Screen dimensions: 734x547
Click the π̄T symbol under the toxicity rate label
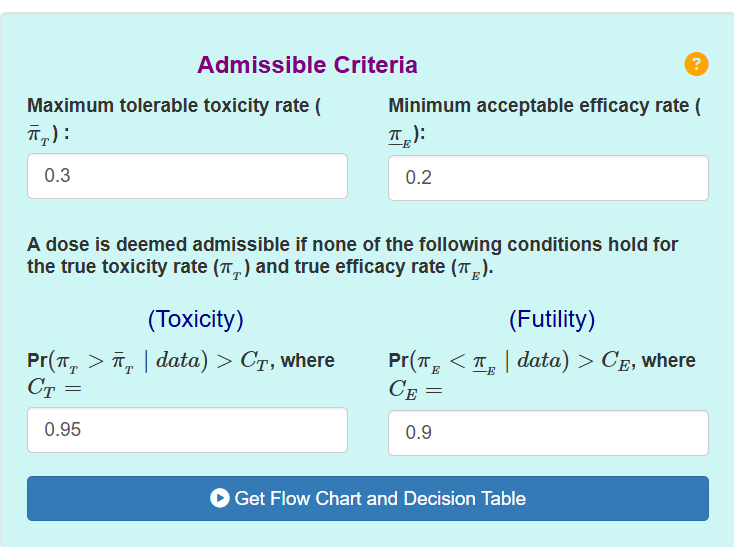tap(38, 135)
